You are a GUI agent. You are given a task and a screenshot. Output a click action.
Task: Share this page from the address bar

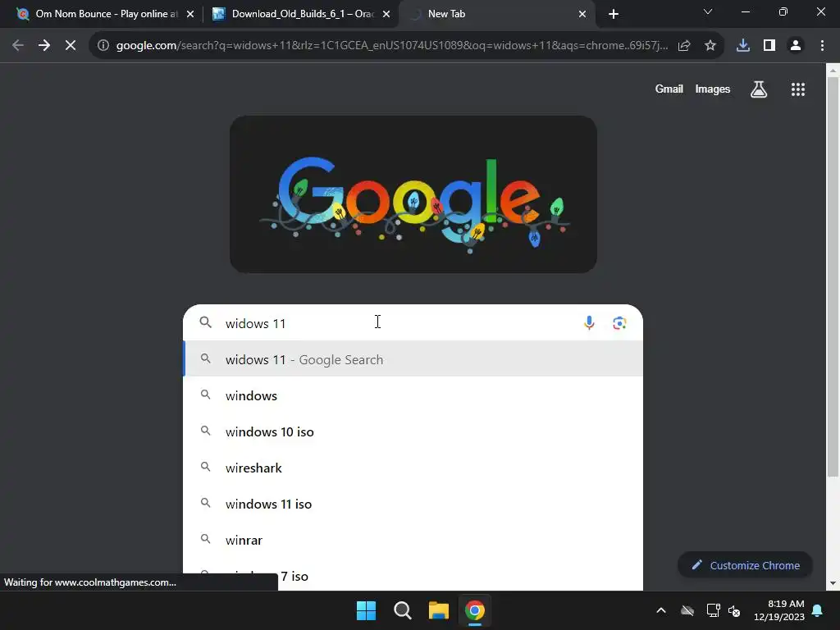[684, 46]
